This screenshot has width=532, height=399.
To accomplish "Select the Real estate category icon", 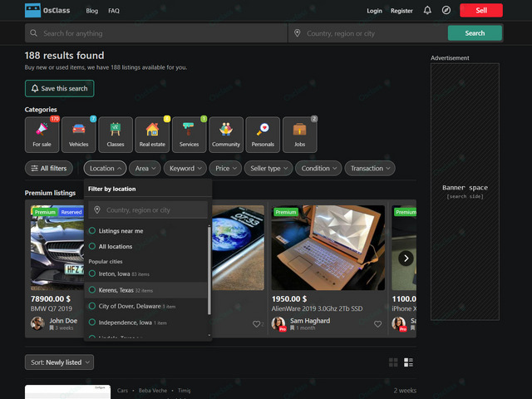I will point(152,135).
